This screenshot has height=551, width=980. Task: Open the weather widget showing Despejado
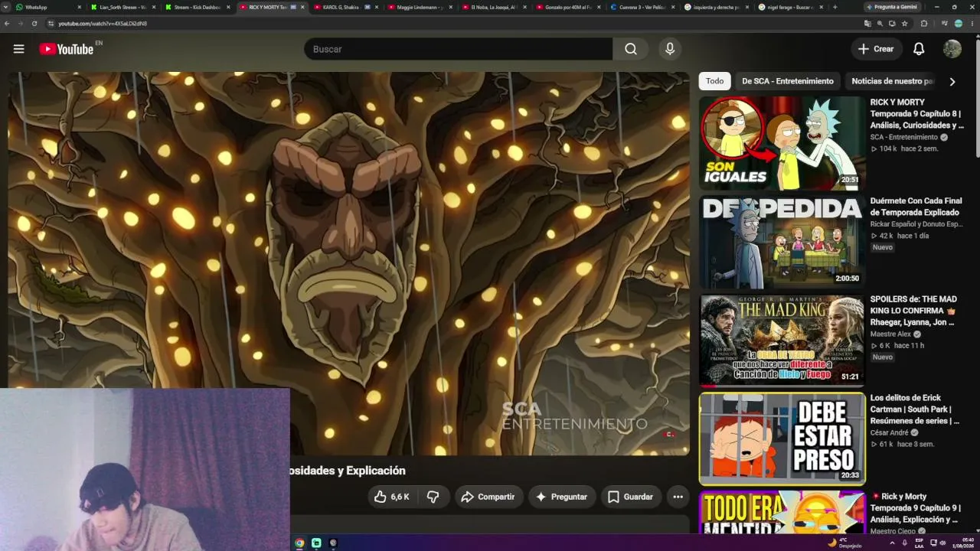coord(845,543)
